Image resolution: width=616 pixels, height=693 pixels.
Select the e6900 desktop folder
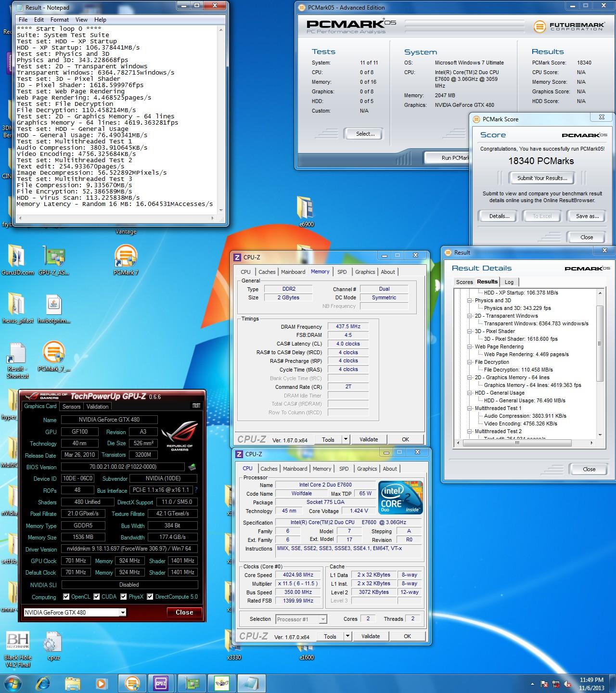(x=306, y=211)
